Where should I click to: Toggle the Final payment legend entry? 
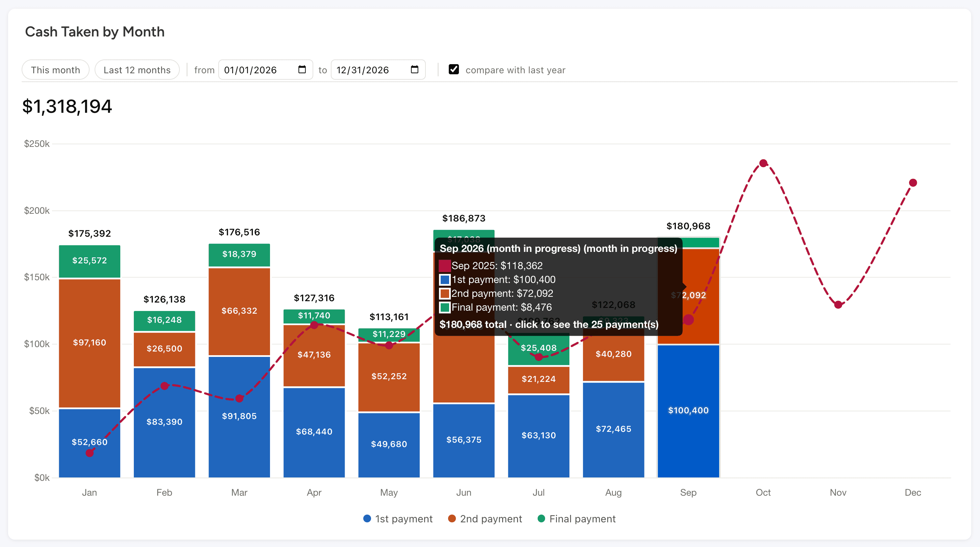(x=577, y=519)
